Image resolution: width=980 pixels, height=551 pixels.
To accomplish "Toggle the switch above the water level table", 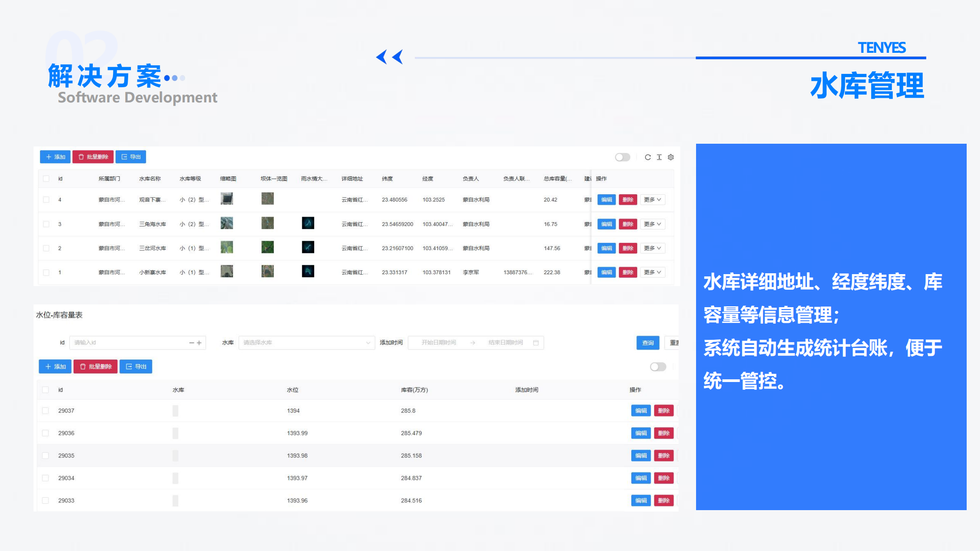I will click(x=657, y=366).
